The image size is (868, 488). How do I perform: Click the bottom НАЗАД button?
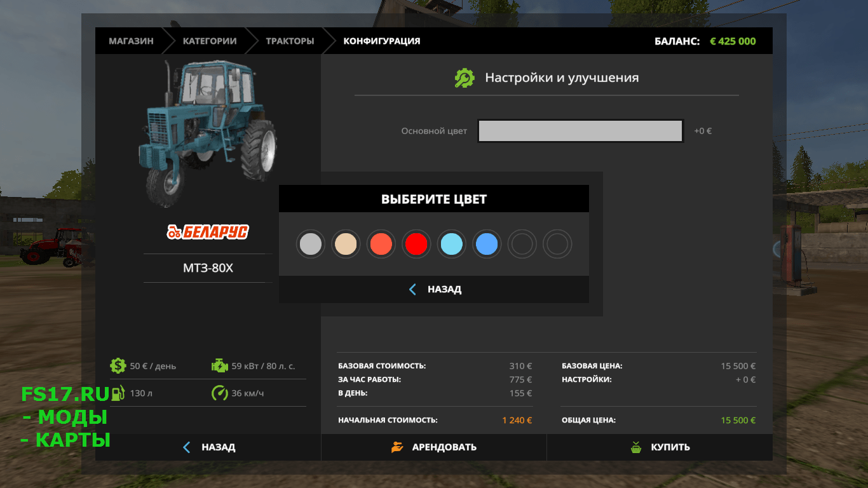(208, 447)
